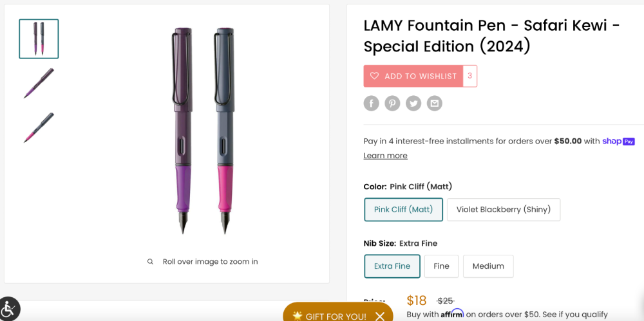
Task: Click Add to Wishlist button
Action: pos(420,76)
